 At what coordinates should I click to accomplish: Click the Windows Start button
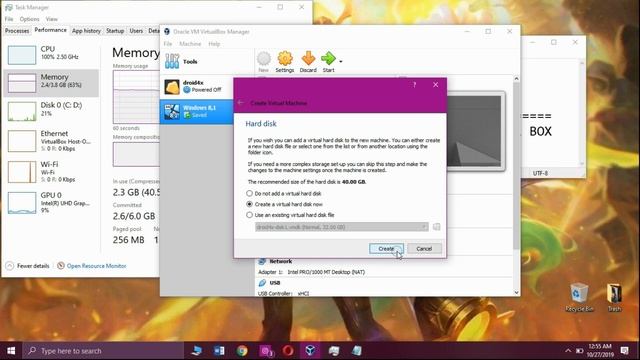click(x=11, y=351)
